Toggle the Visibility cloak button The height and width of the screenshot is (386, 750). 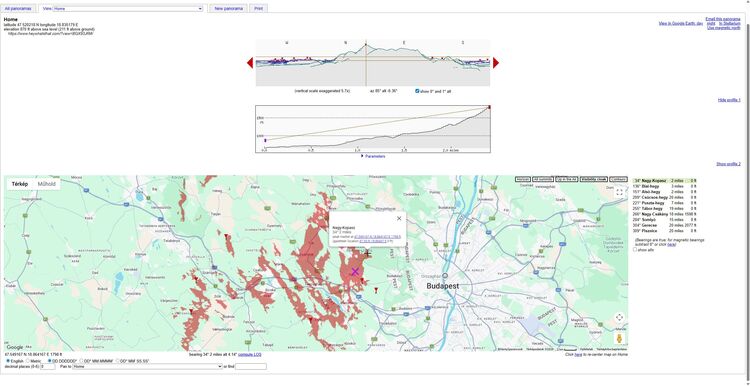594,179
